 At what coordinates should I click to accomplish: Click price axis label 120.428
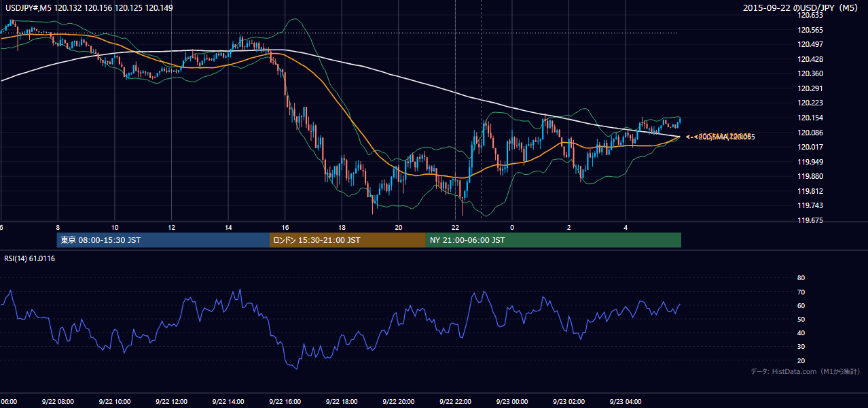tap(811, 59)
